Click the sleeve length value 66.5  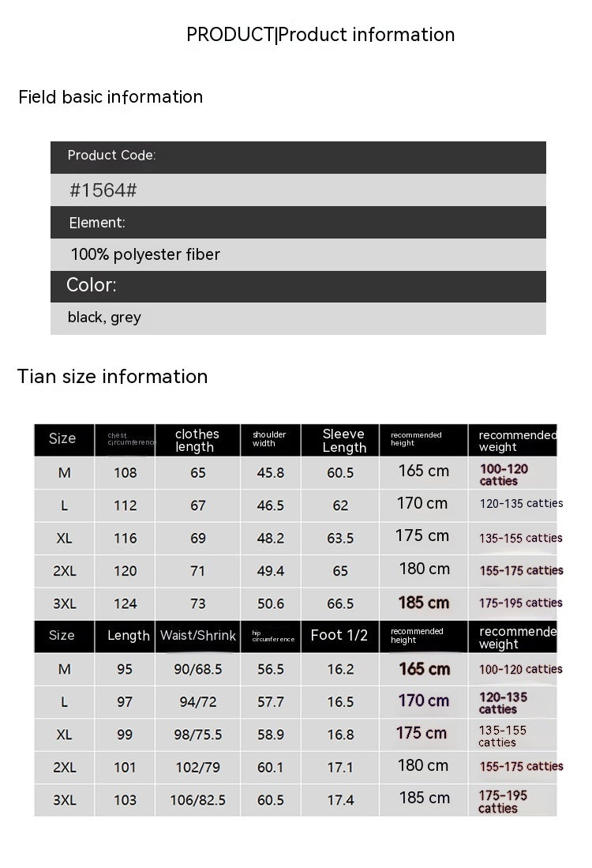tap(340, 603)
